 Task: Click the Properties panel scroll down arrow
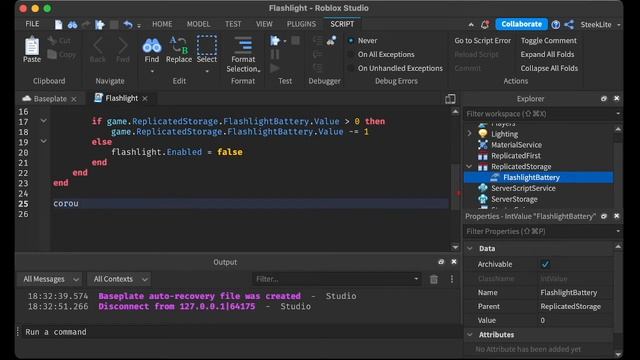click(x=618, y=354)
